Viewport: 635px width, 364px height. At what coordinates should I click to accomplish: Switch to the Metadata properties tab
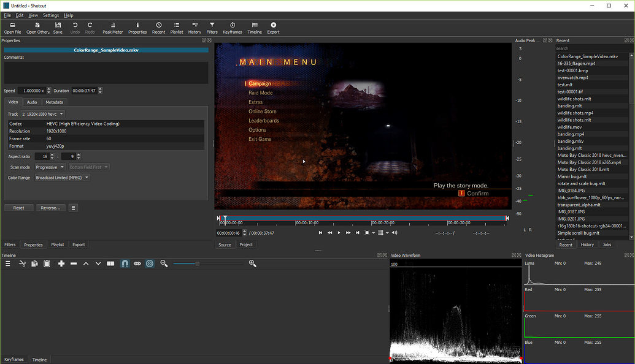coord(54,102)
